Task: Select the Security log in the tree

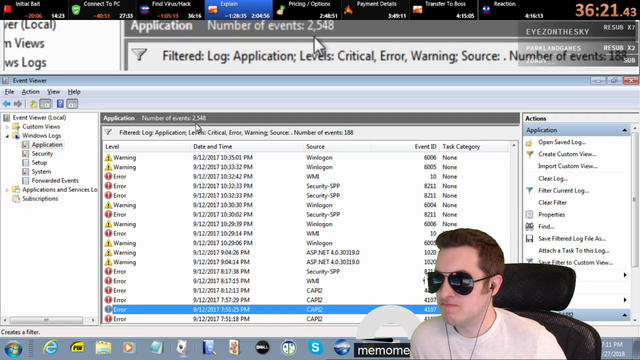Action: (42, 154)
